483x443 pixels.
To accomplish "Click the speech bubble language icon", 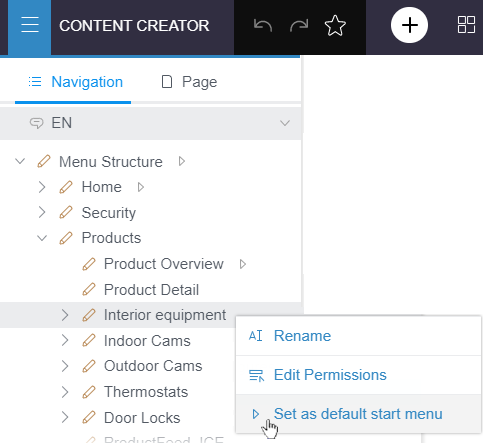I will 36,123.
